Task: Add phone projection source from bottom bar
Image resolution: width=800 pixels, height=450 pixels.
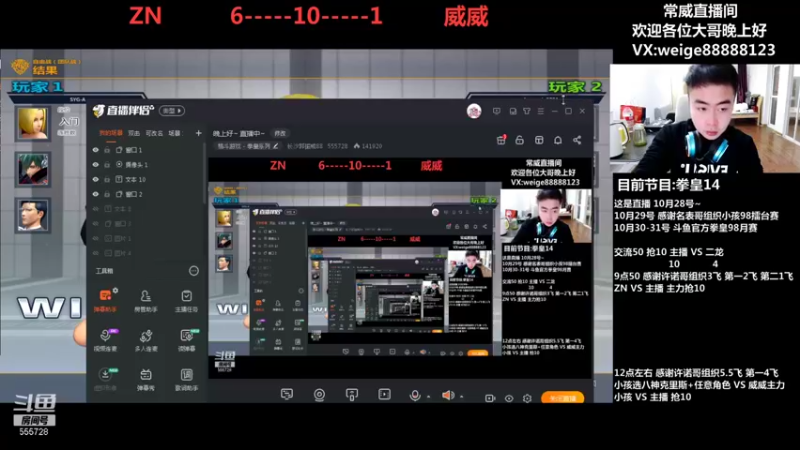Action: [x=352, y=394]
